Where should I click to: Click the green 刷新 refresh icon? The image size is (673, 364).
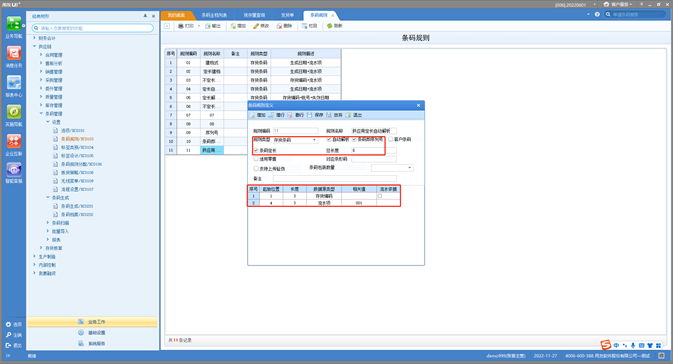(x=329, y=26)
